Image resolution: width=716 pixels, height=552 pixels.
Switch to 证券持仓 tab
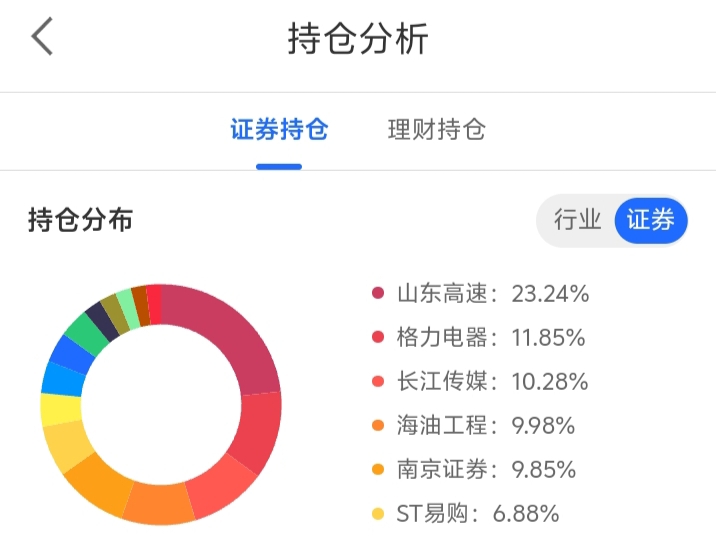279,130
